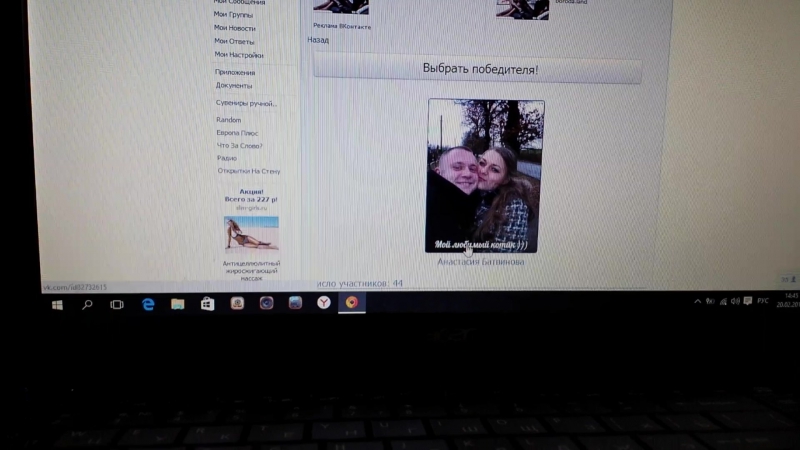Click the Выбрать победителя! button
The image size is (800, 450).
click(x=478, y=69)
